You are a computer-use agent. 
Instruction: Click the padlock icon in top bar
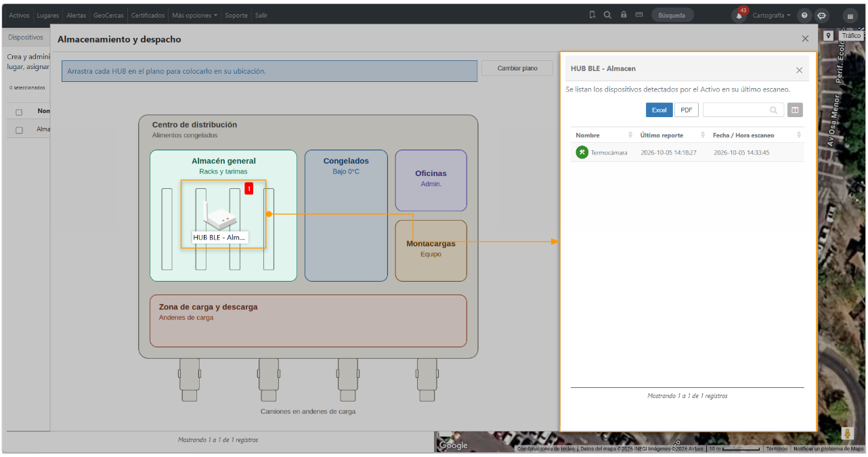(624, 15)
